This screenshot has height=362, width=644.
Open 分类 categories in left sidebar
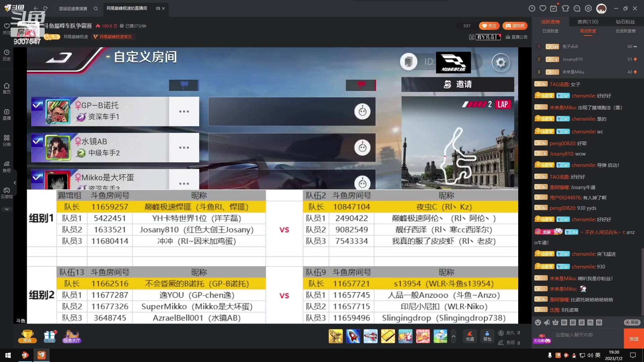coord(7,140)
